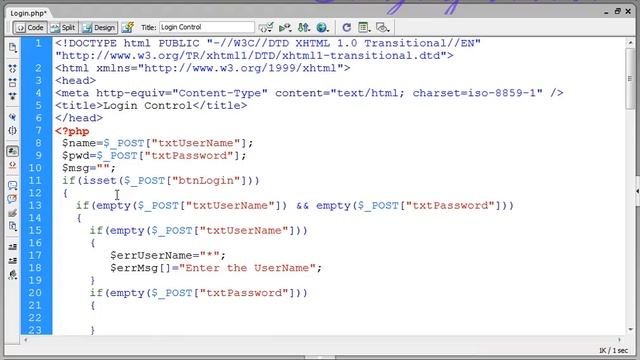Refresh Design view with the circular arrow
This screenshot has height=360, width=640.
pyautogui.click(x=347, y=27)
